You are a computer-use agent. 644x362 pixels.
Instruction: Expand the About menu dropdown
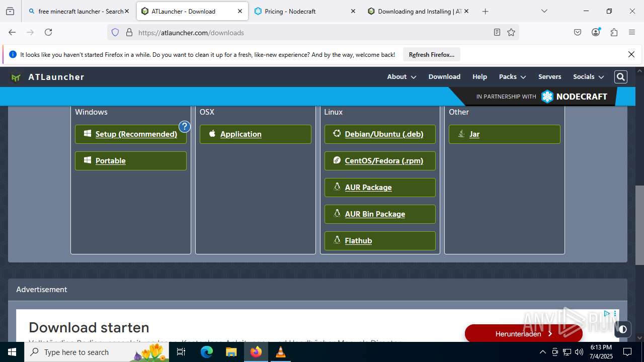pos(401,77)
